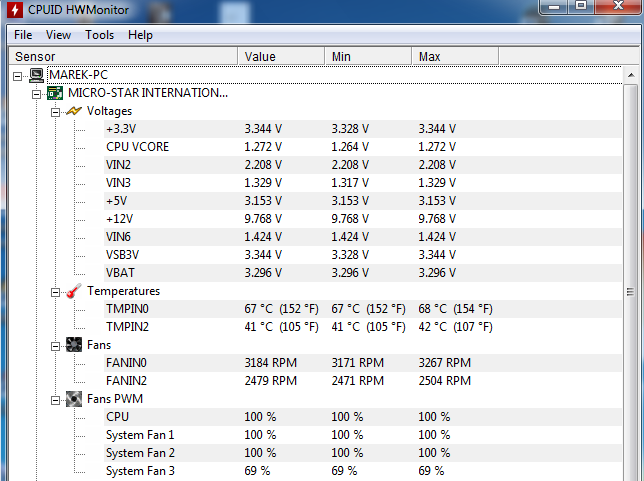The height and width of the screenshot is (481, 644).
Task: Select the FANIN2 sensor row
Action: click(x=363, y=381)
